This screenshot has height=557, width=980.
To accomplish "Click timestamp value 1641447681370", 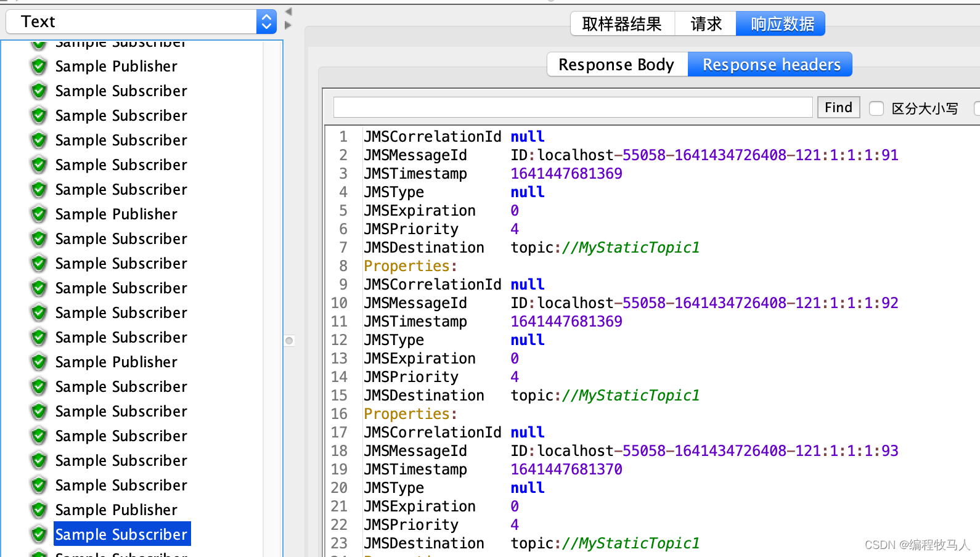I will [x=566, y=469].
